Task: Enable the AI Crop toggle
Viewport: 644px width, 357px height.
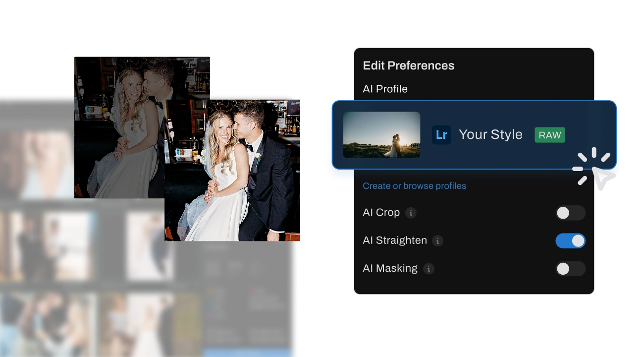Action: pyautogui.click(x=570, y=213)
